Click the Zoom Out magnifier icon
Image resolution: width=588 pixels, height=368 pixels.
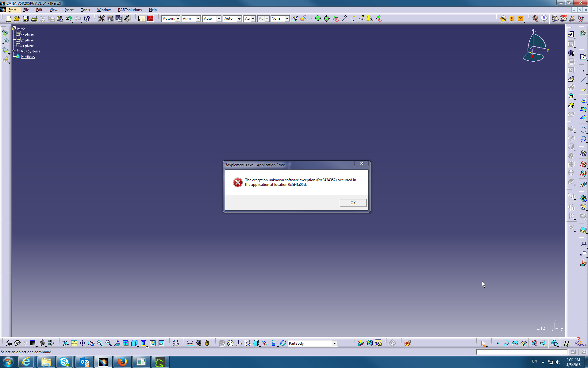point(108,343)
